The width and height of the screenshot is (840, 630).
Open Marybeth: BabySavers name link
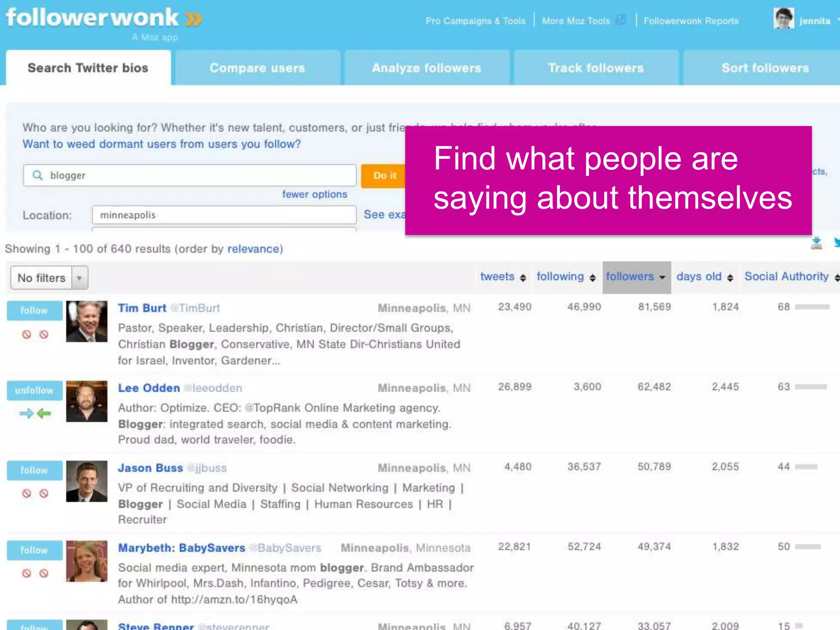[181, 548]
